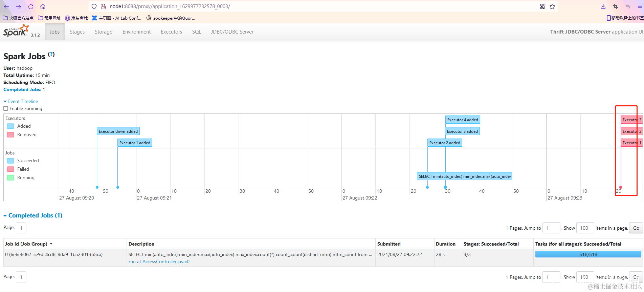Click the undo arrow icon in toolbar
The height and width of the screenshot is (292, 644).
click(x=628, y=6)
